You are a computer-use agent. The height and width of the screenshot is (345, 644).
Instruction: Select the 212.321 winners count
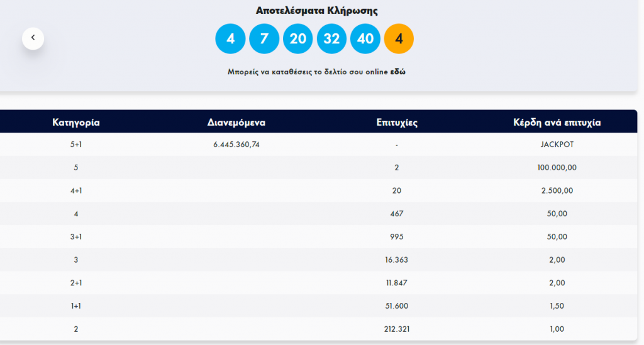tap(397, 329)
